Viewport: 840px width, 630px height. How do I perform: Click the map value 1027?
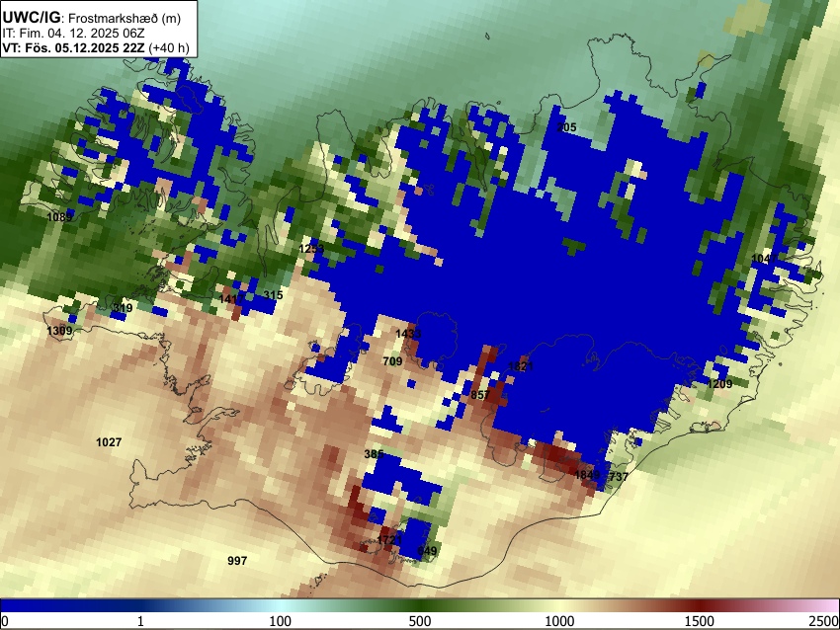(x=109, y=442)
